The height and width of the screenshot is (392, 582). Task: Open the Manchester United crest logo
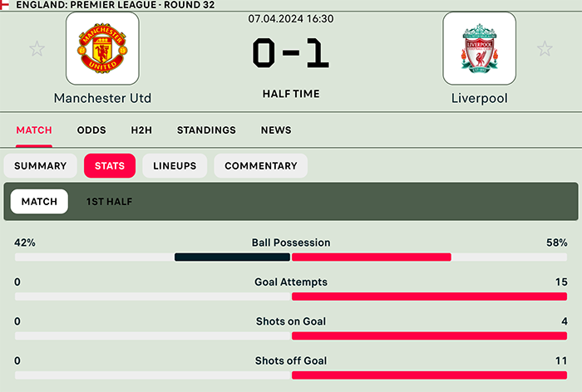click(102, 48)
